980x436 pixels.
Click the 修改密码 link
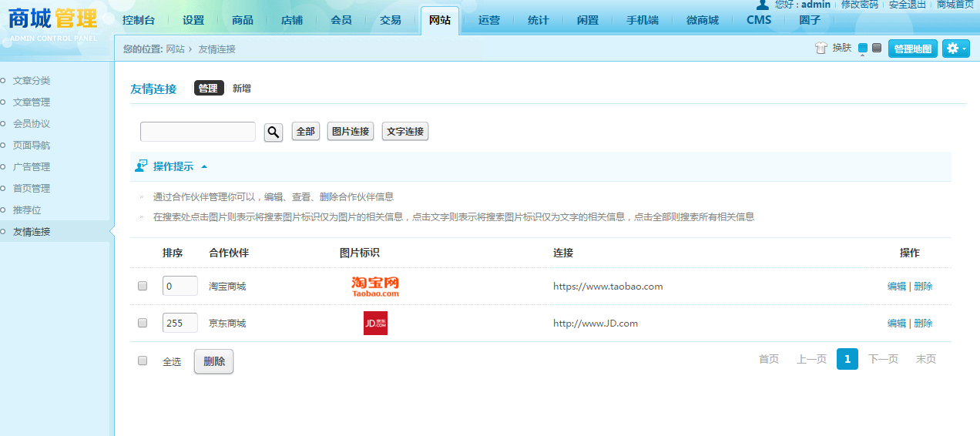click(860, 5)
